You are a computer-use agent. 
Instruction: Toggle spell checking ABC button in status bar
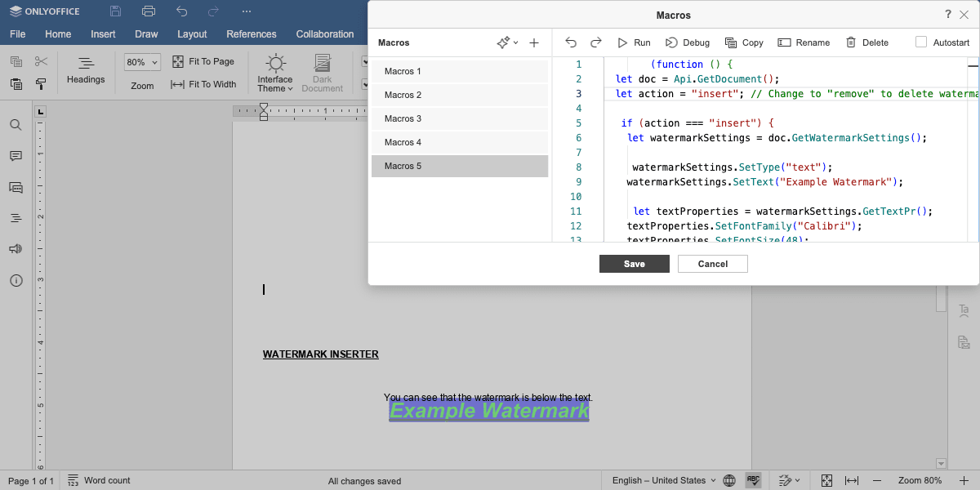point(753,480)
